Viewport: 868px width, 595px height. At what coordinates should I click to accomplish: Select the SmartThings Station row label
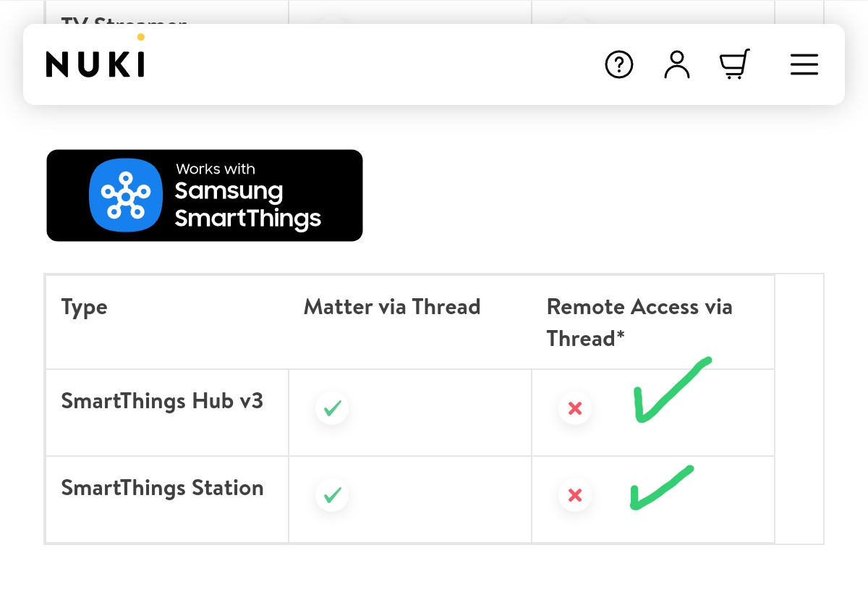pyautogui.click(x=162, y=488)
